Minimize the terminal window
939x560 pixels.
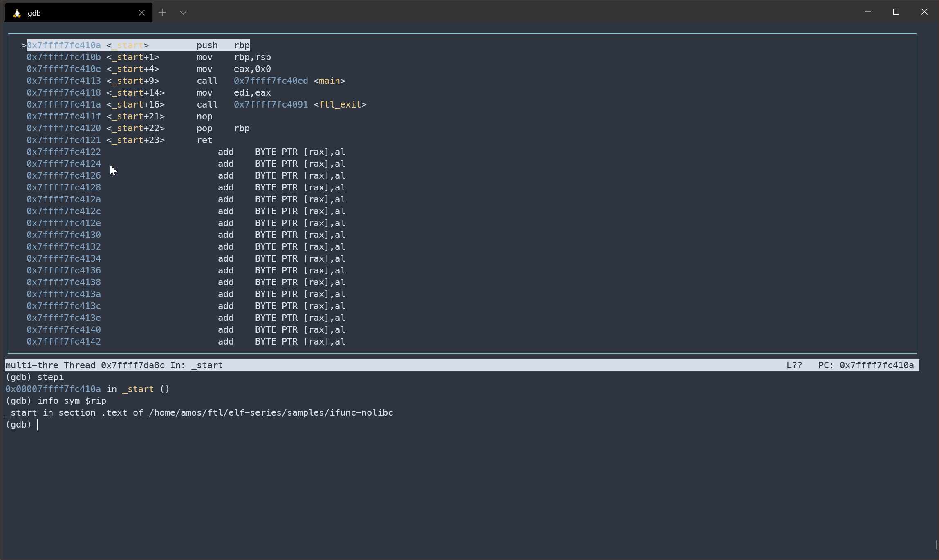[868, 12]
